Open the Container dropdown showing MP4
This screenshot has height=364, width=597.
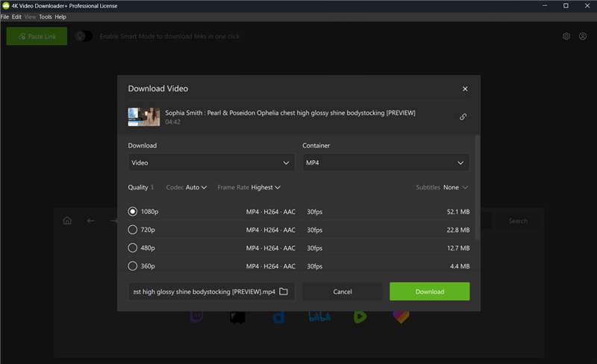click(x=386, y=163)
